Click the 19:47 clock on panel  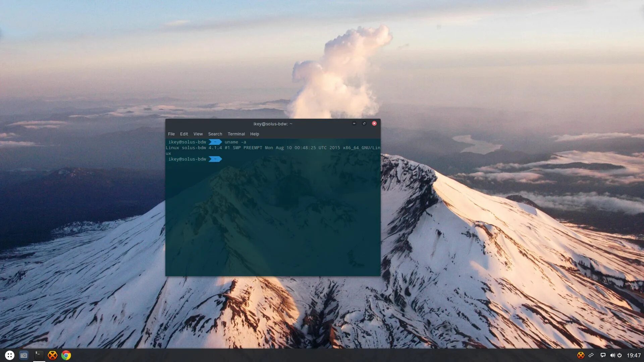[x=634, y=355]
